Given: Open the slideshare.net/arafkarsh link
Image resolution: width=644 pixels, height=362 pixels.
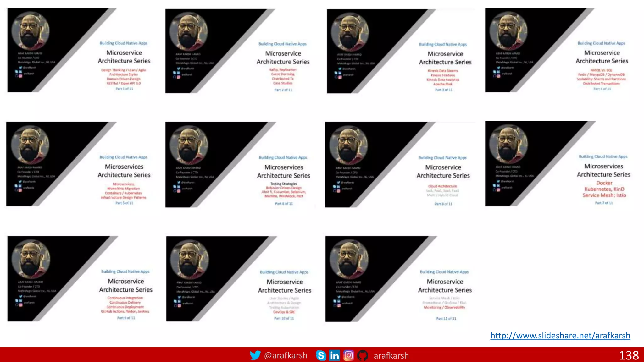Looking at the screenshot, I should (560, 336).
